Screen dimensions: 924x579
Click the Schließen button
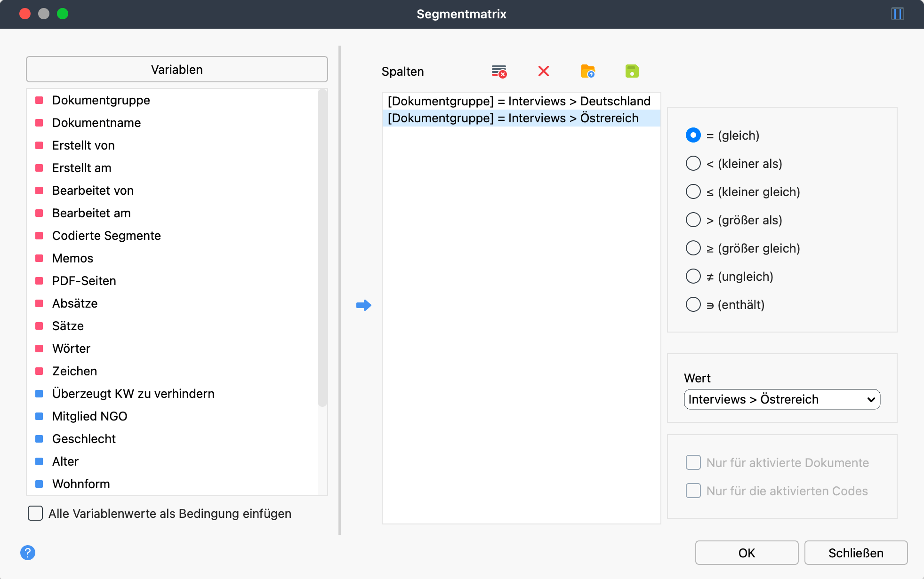(x=855, y=553)
